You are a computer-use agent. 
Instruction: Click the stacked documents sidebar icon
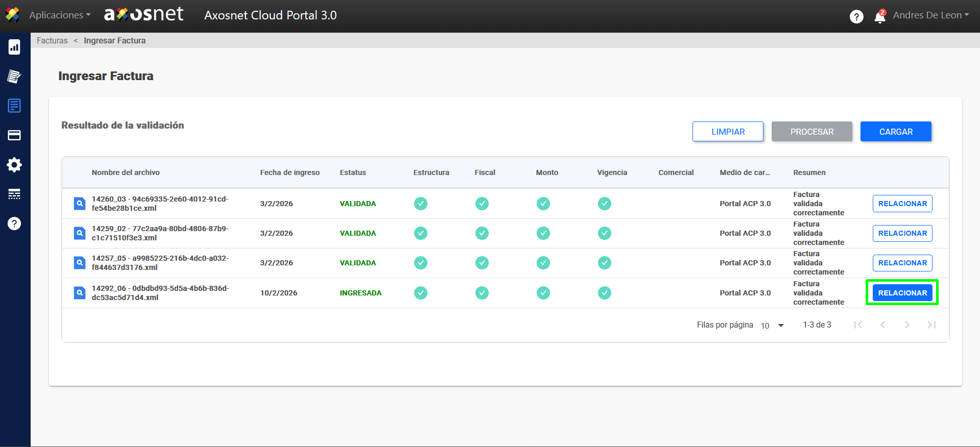coord(14,77)
